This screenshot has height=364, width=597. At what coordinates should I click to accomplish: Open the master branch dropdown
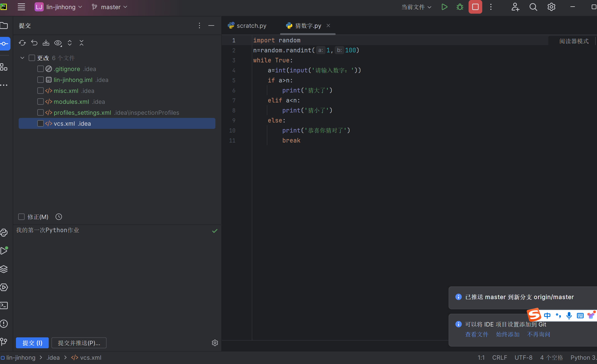(110, 7)
